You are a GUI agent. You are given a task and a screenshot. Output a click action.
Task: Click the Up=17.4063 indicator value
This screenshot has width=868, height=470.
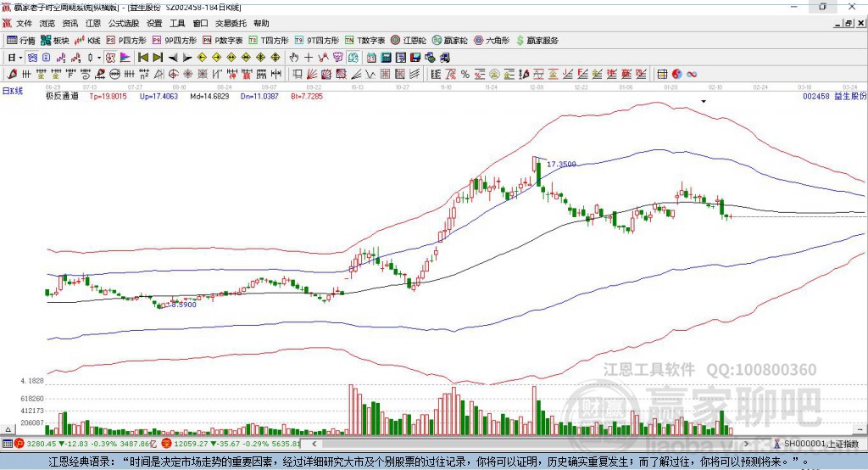[x=159, y=96]
